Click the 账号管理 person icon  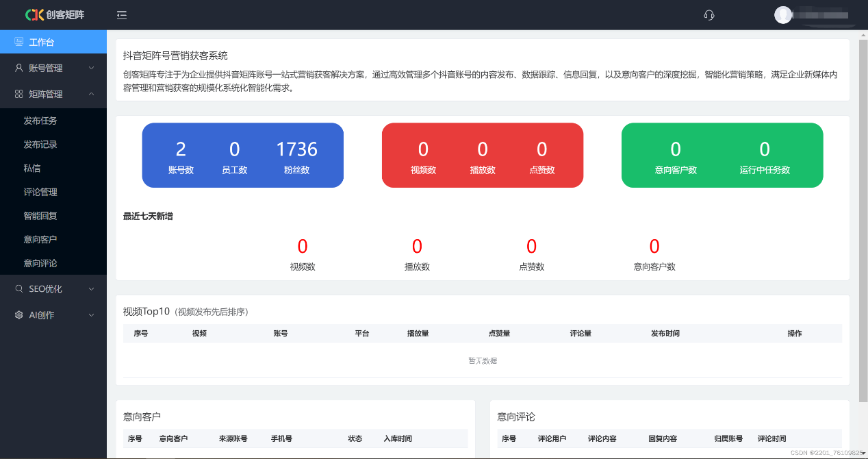[x=18, y=68]
